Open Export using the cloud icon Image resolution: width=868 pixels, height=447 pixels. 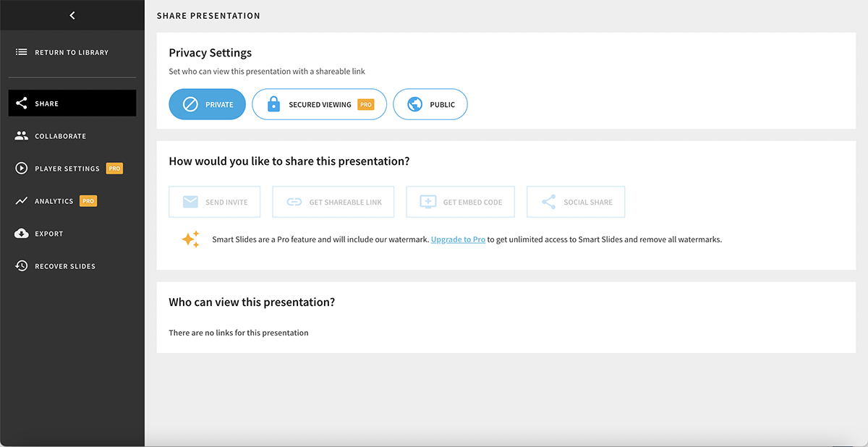tap(22, 233)
